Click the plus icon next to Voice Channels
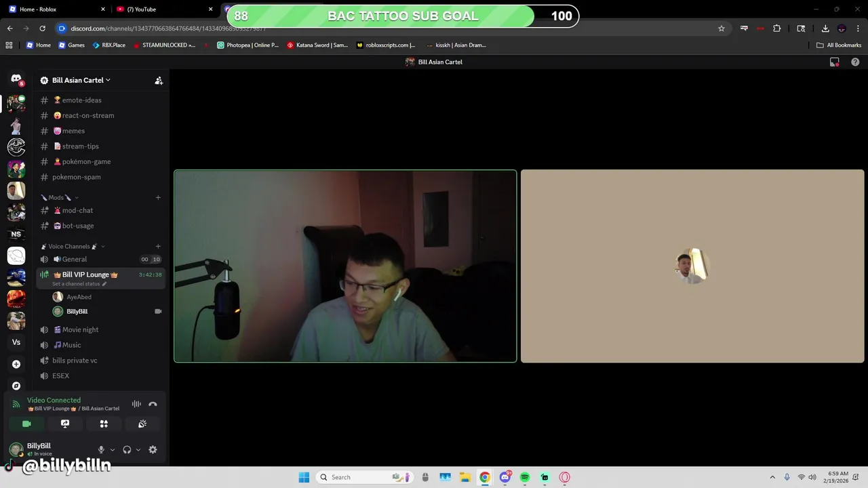Image resolution: width=868 pixels, height=488 pixels. [158, 246]
